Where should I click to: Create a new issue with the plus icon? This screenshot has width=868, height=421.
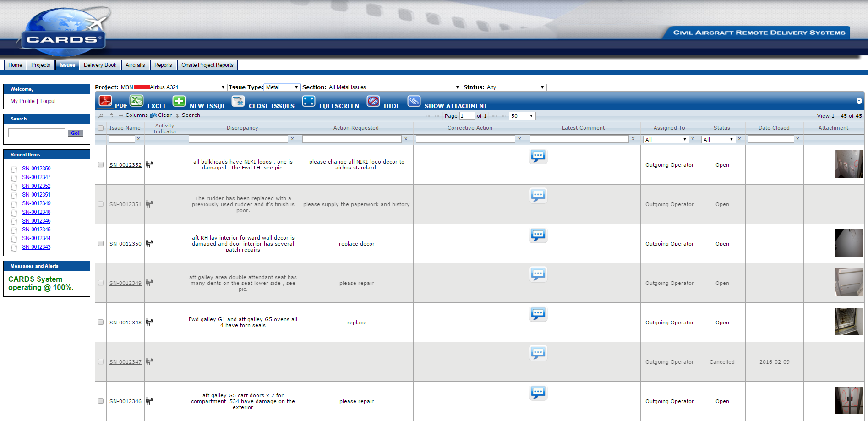click(179, 101)
